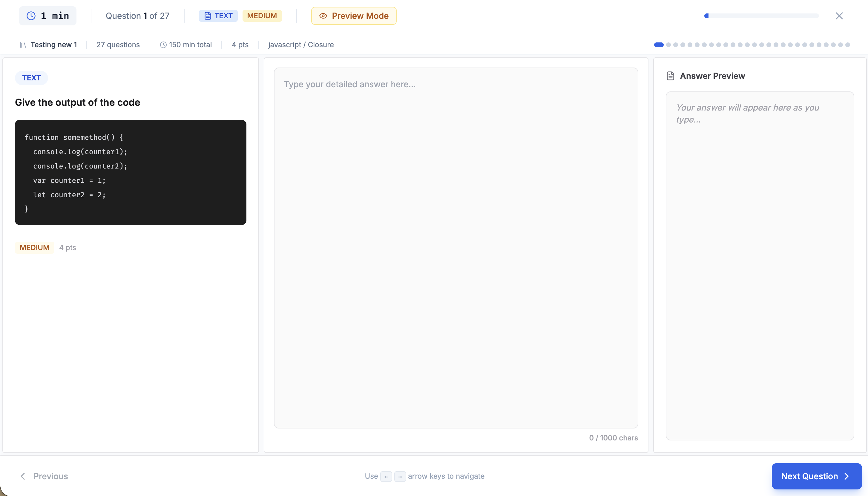Click the document icon beside Answer Preview
Screen dimensions: 868x496
pyautogui.click(x=670, y=75)
